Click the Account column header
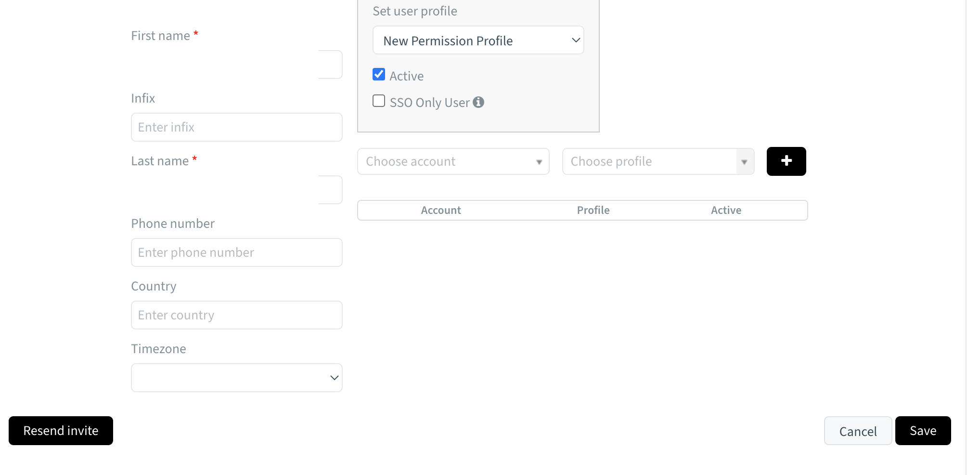 coord(440,210)
